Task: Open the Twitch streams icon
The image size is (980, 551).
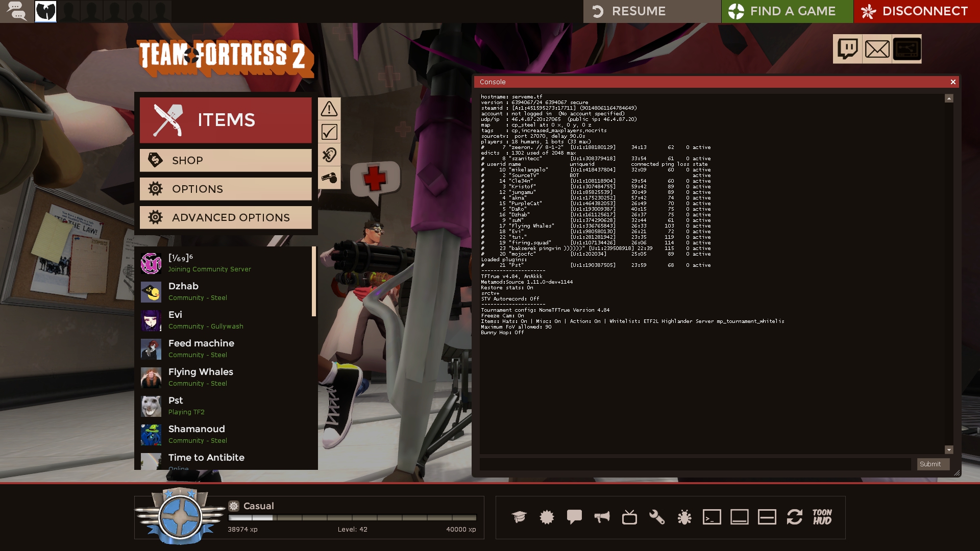Action: click(847, 49)
